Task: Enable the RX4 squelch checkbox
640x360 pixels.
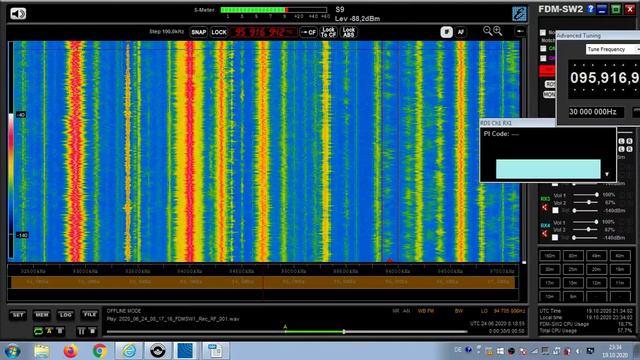Action: point(555,238)
